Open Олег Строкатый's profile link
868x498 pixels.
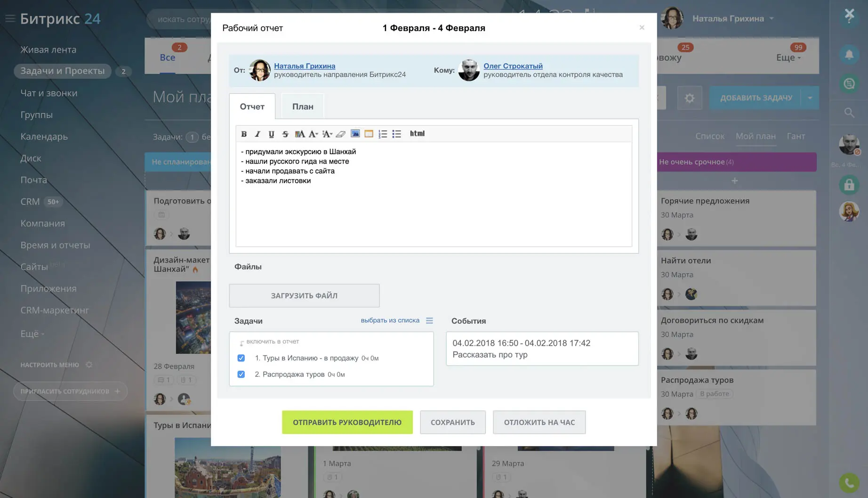pos(513,66)
